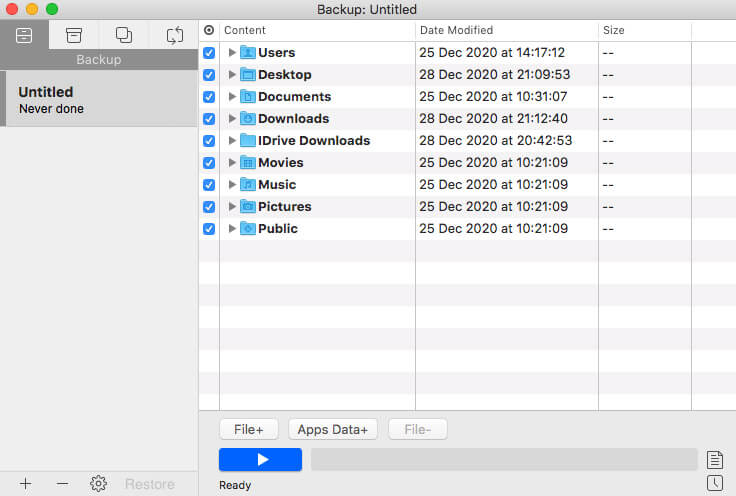This screenshot has width=736, height=496.
Task: Click the File+ button
Action: pos(248,429)
